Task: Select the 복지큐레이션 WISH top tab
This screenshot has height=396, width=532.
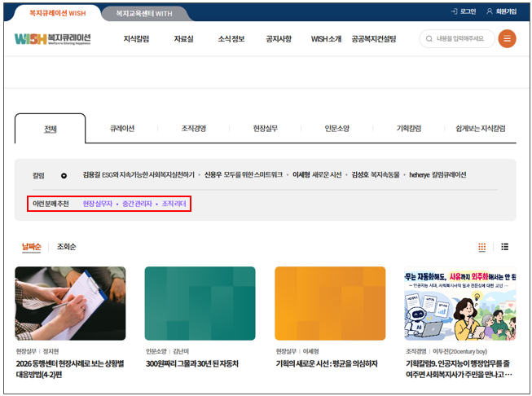Action: [x=57, y=13]
